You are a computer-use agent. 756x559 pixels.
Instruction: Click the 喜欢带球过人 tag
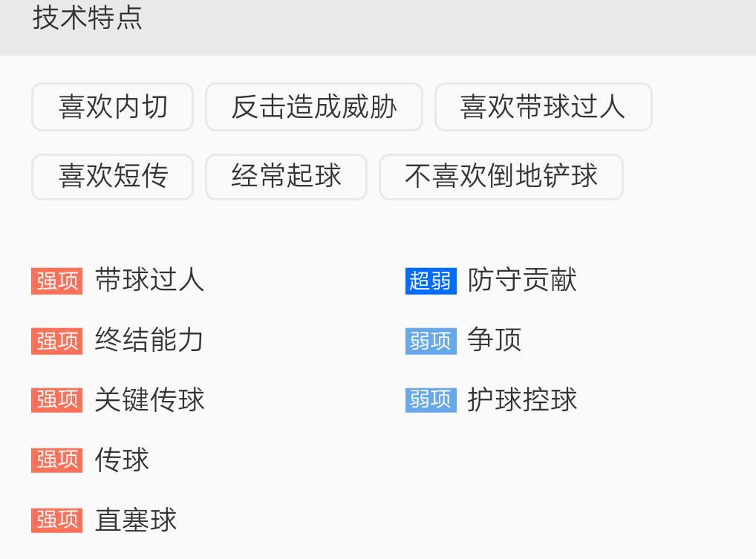click(543, 107)
